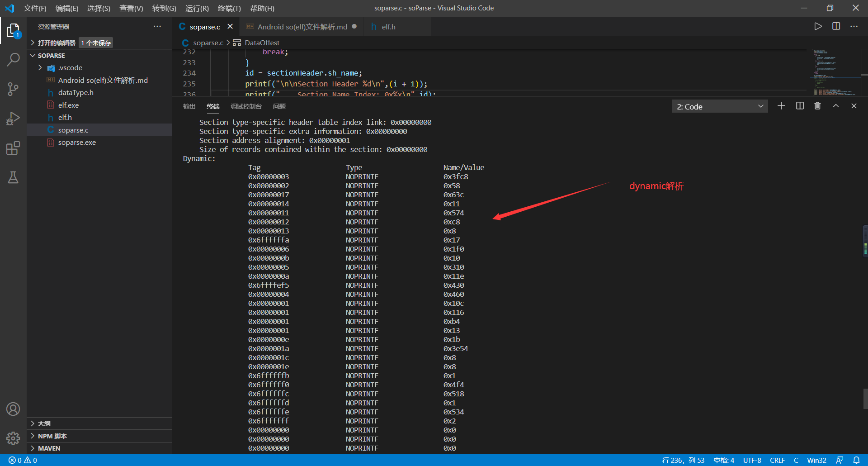Screen dimensions: 868x466
Task: Open the terminal selector dropdown '2: Code'
Action: 720,106
